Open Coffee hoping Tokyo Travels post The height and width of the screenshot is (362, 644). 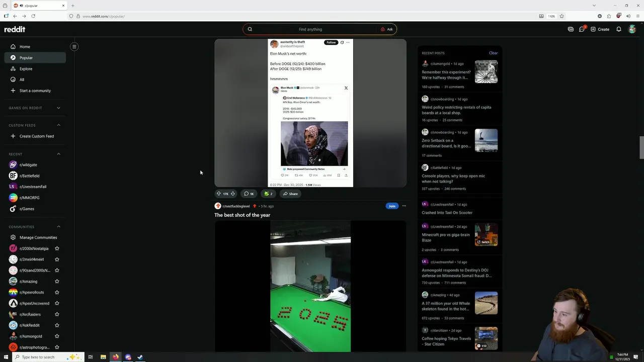pos(446,341)
